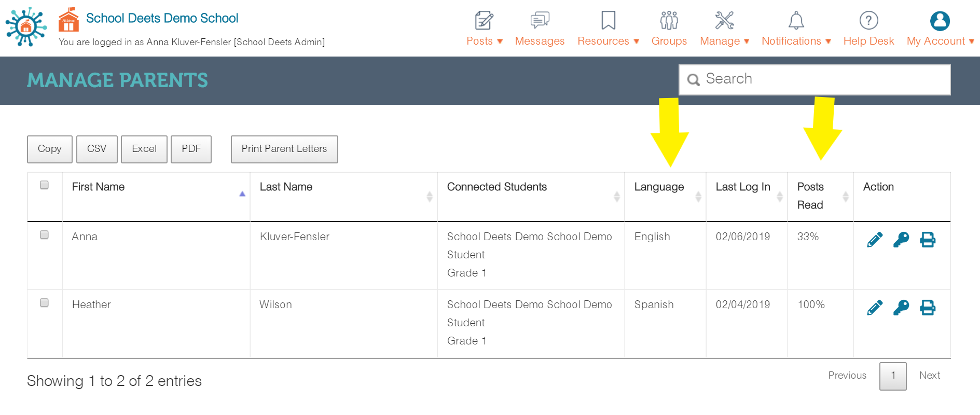Click the Previous pagination link

click(x=847, y=376)
